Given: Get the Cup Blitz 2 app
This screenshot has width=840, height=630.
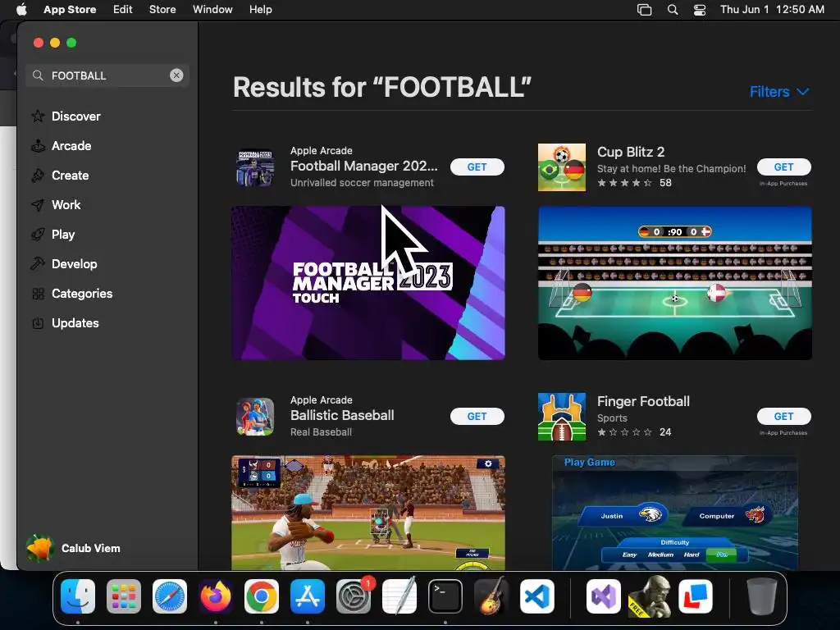Looking at the screenshot, I should (783, 167).
